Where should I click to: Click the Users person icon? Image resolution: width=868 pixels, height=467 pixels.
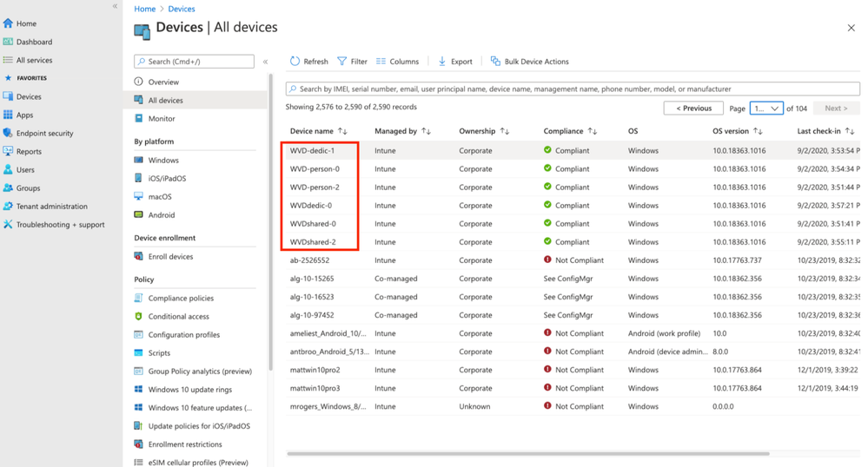[8, 169]
